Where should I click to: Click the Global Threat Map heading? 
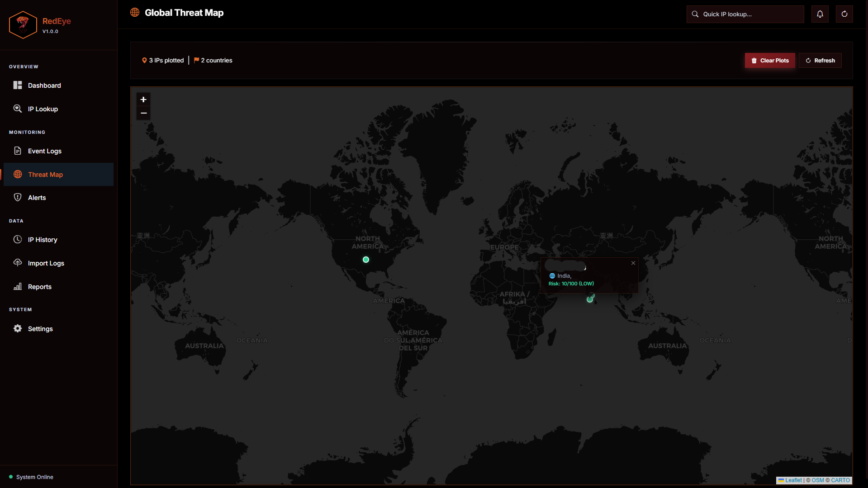(184, 13)
